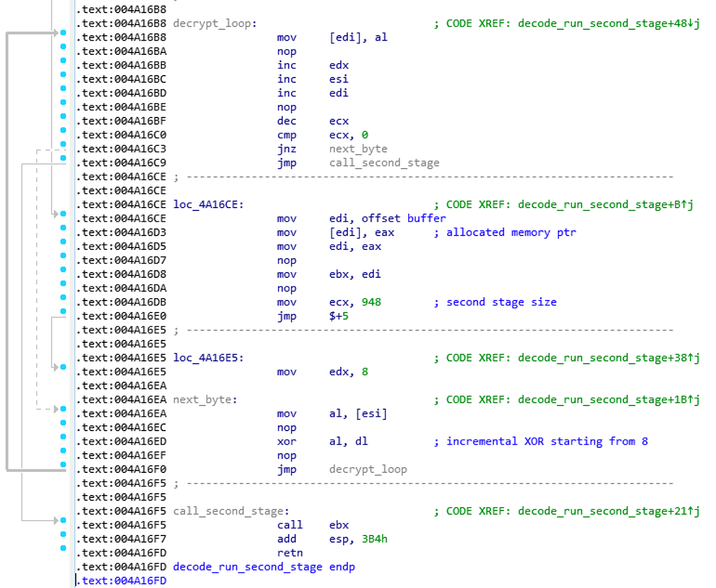Click the 'add' mnemonic
Image resolution: width=716 pixels, height=588 pixels.
[x=286, y=539]
